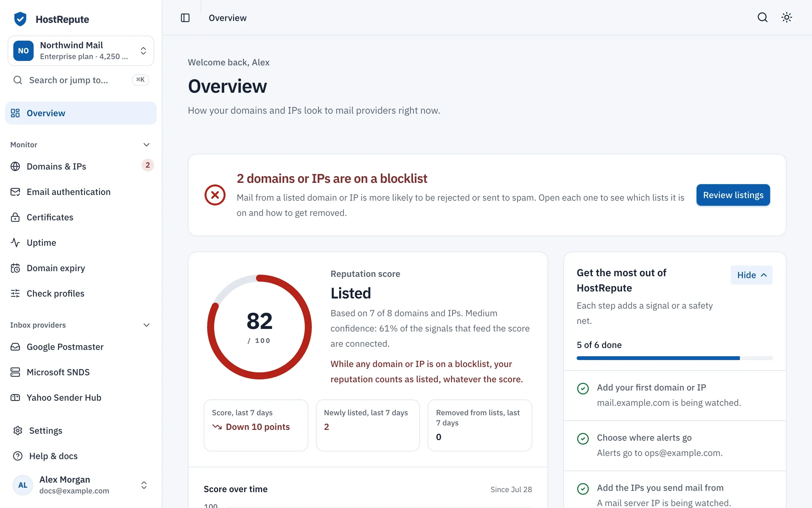Image resolution: width=812 pixels, height=508 pixels.
Task: Click the gear icon for Settings
Action: coord(18,431)
